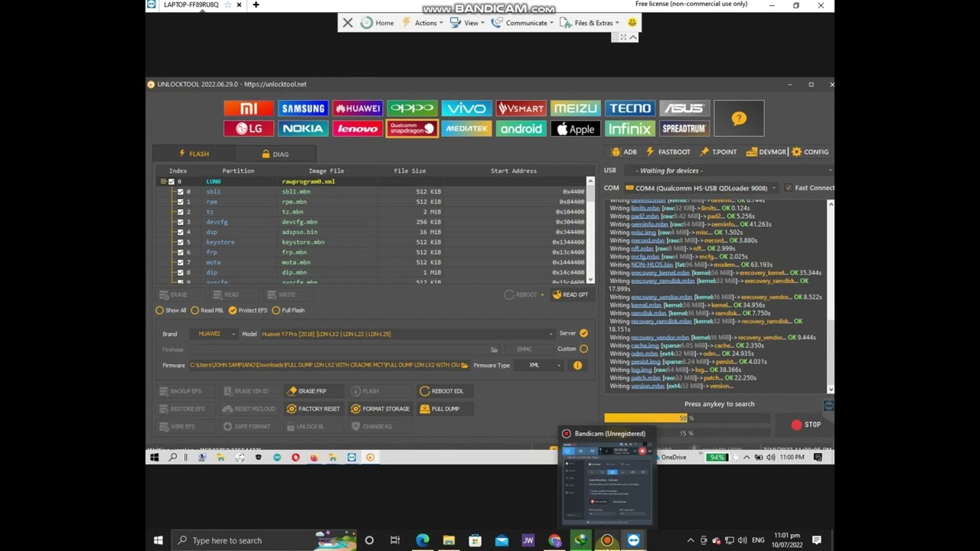
Task: Uncheck the frp partition checkbox
Action: click(180, 253)
